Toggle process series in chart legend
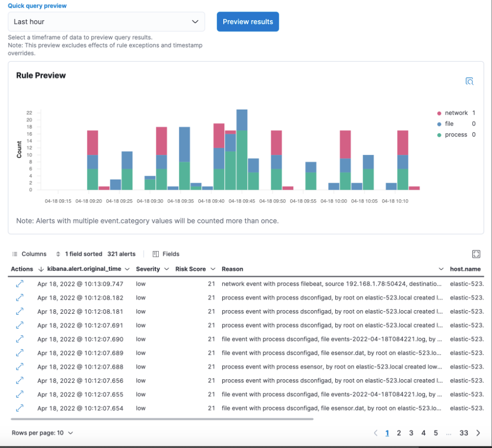The height and width of the screenshot is (448, 492). [x=456, y=135]
